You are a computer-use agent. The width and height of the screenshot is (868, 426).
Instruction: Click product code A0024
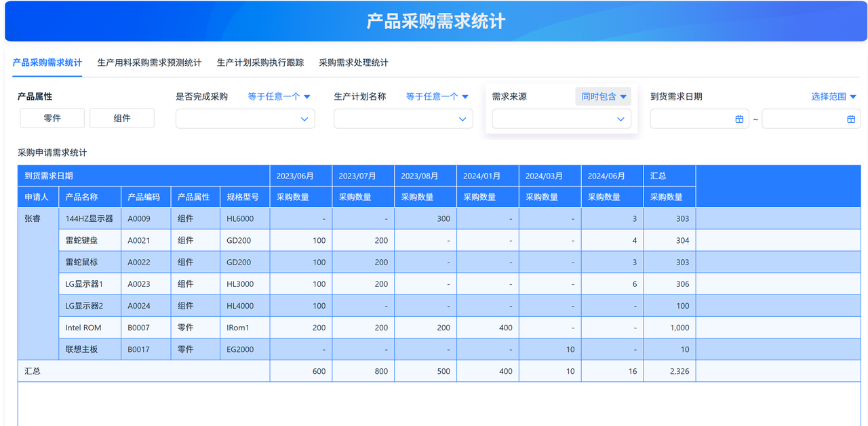click(x=146, y=305)
